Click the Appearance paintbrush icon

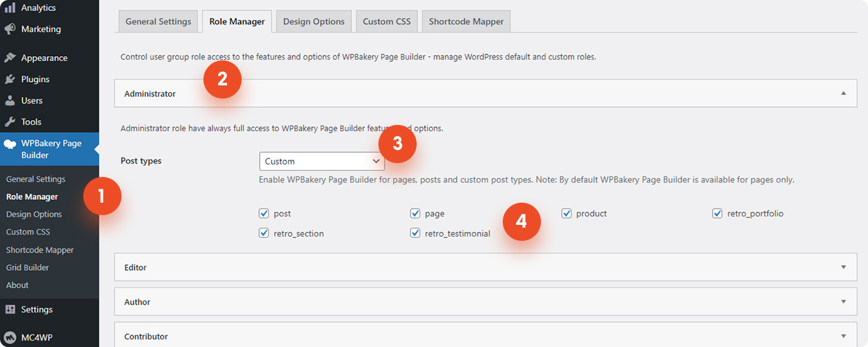[x=10, y=58]
